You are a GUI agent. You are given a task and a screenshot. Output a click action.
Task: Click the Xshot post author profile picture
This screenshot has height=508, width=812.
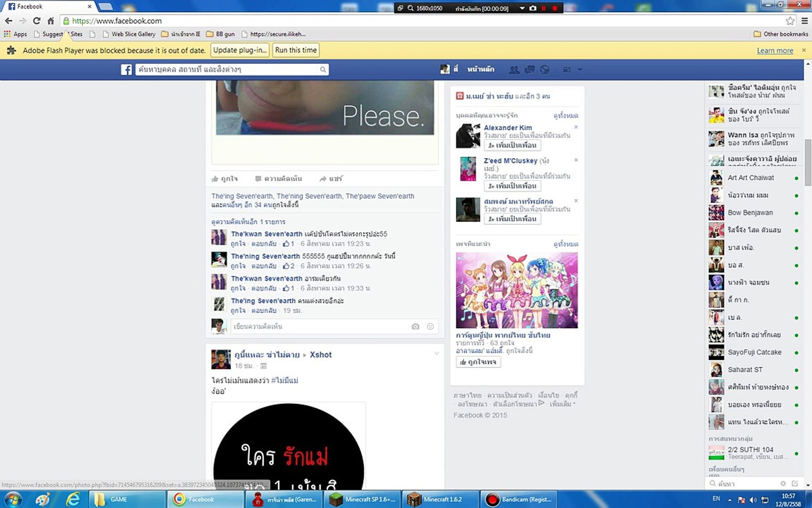[x=221, y=359]
